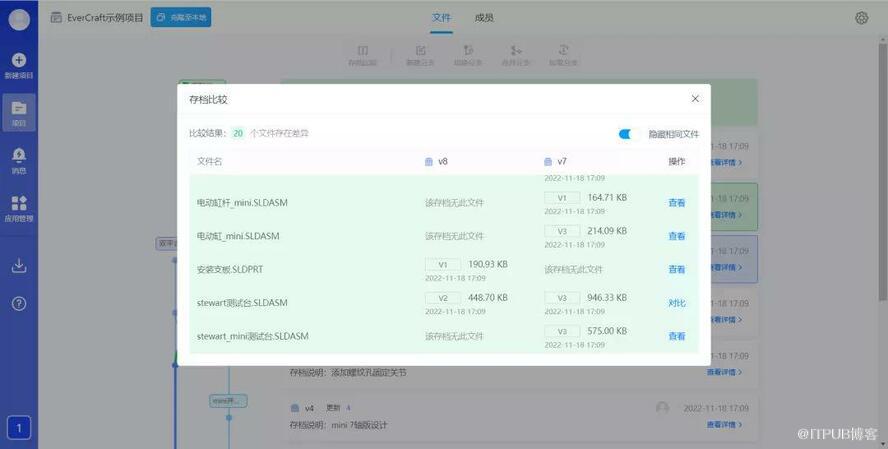Open the user avatar in the sidebar

click(19, 19)
